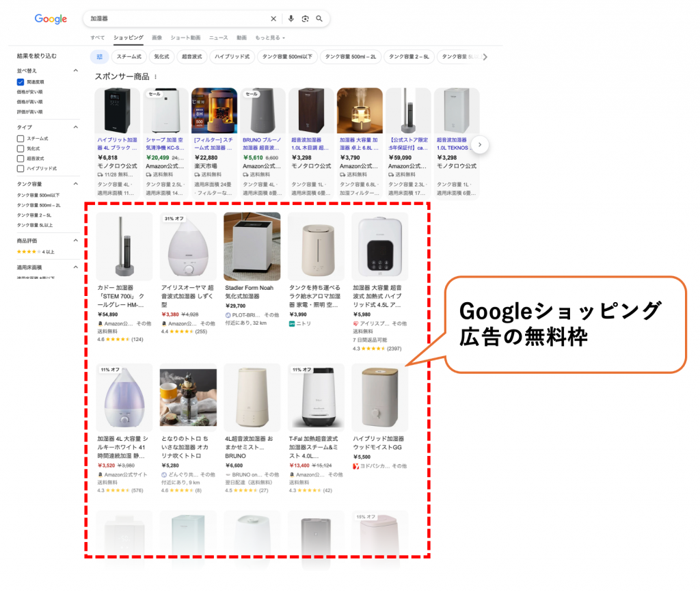Open Google Lens camera search
Viewport: 700px width, 592px height.
[304, 18]
